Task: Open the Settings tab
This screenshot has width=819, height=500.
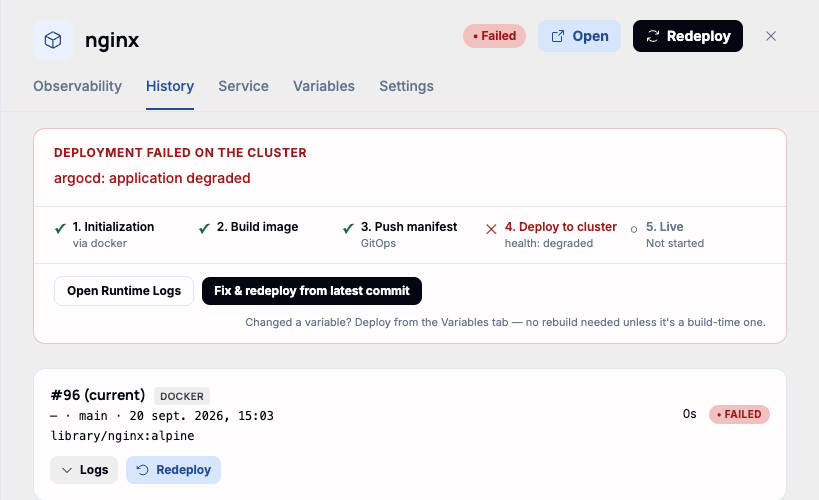Action: (406, 86)
